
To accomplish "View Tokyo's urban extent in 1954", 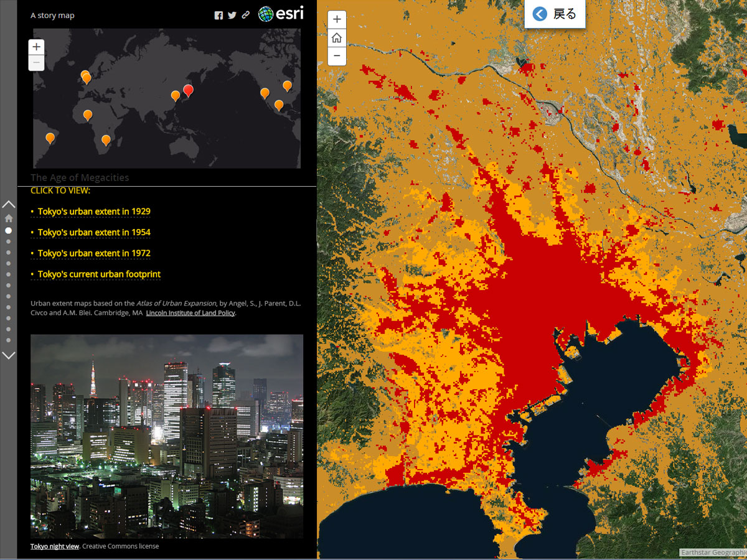I will (94, 233).
